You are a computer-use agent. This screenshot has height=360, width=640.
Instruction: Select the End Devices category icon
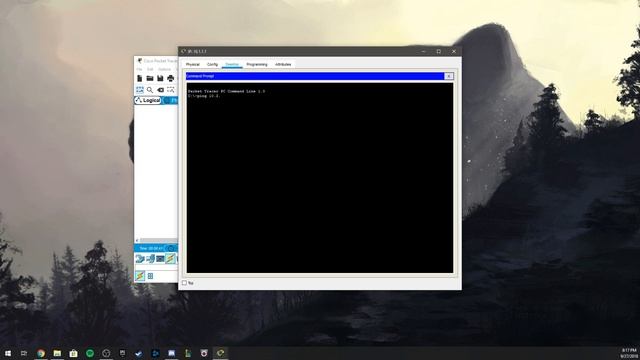(x=150, y=258)
